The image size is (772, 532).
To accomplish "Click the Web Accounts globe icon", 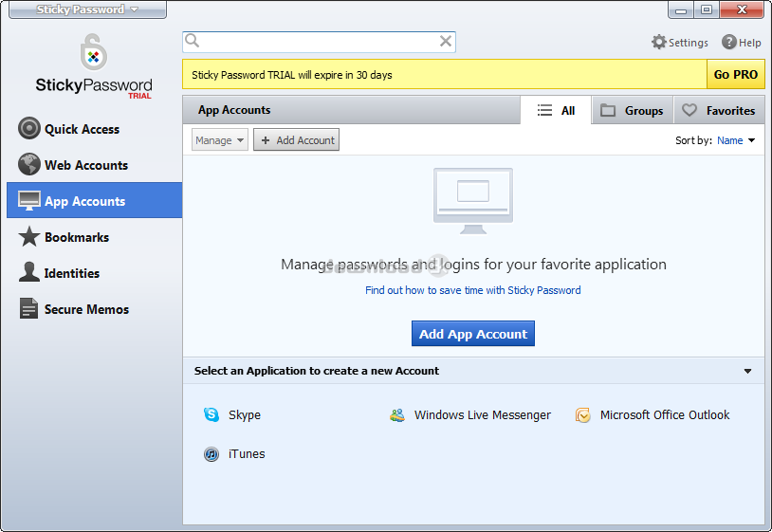I will [29, 164].
